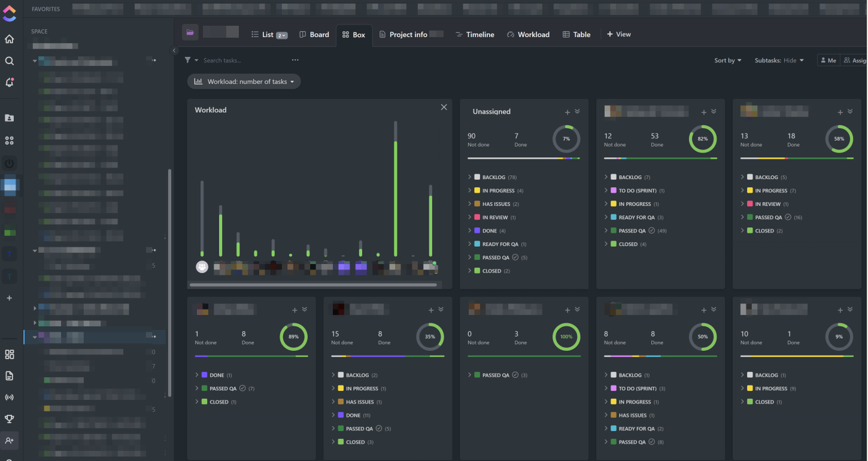Open the Notifications bell icon

(x=9, y=83)
